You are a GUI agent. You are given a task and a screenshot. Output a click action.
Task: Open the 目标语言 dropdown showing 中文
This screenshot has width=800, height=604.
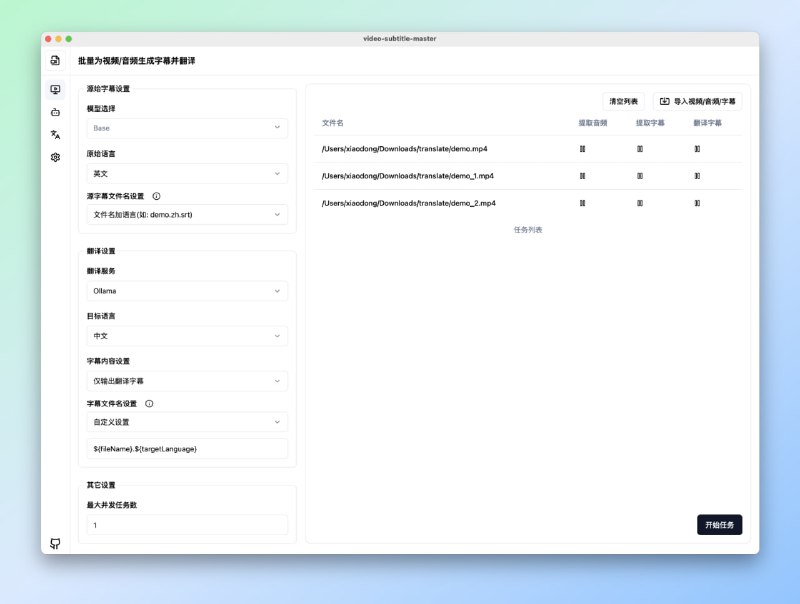[187, 336]
